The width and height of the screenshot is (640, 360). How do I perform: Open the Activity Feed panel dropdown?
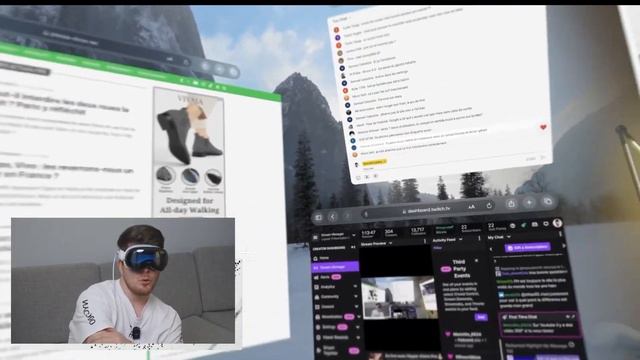(461, 240)
